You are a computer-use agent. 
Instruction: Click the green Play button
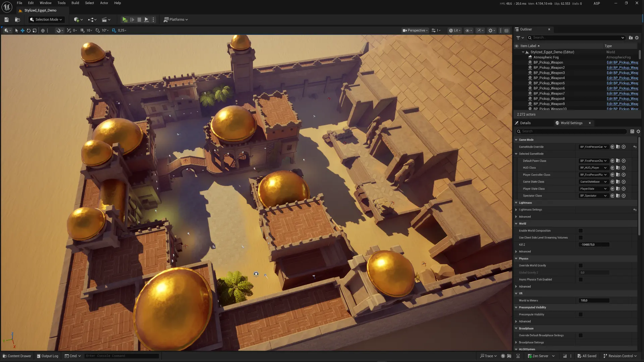click(124, 20)
